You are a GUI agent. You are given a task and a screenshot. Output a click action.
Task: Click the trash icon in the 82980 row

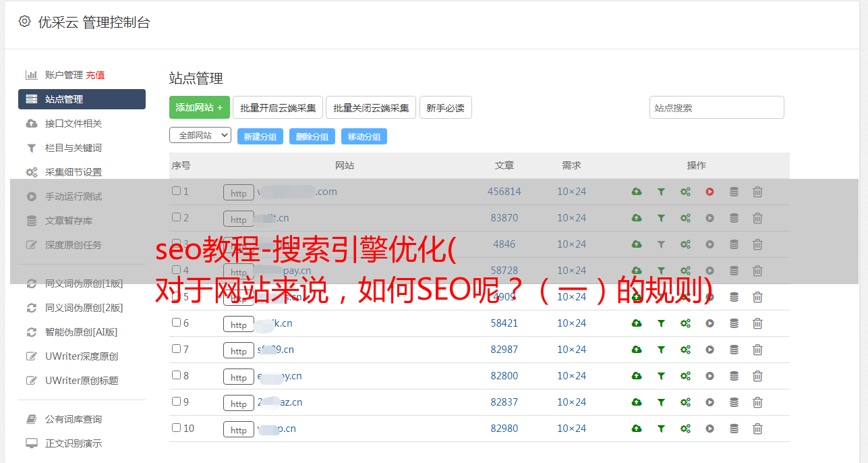[x=757, y=429]
